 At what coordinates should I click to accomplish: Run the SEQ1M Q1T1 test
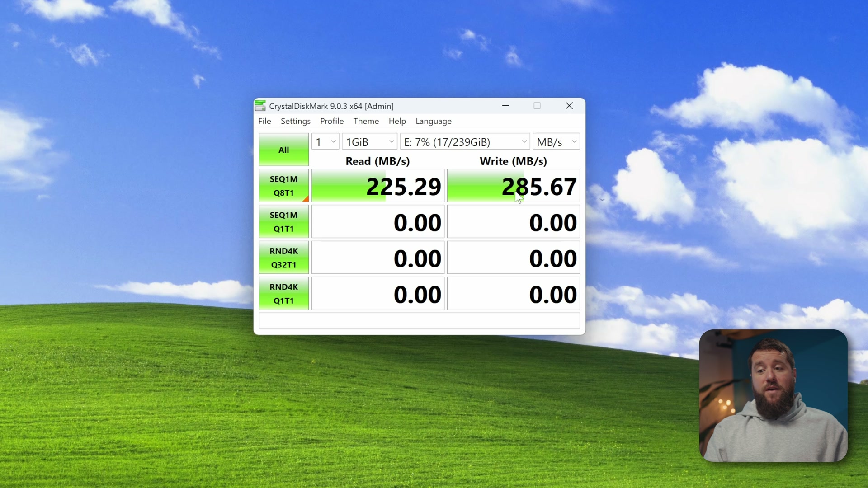(x=284, y=221)
